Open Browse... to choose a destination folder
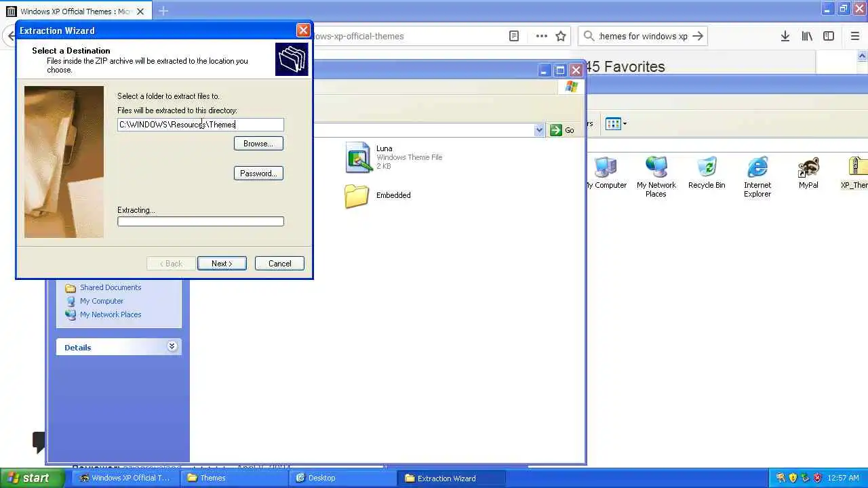This screenshot has height=488, width=868. click(x=258, y=144)
